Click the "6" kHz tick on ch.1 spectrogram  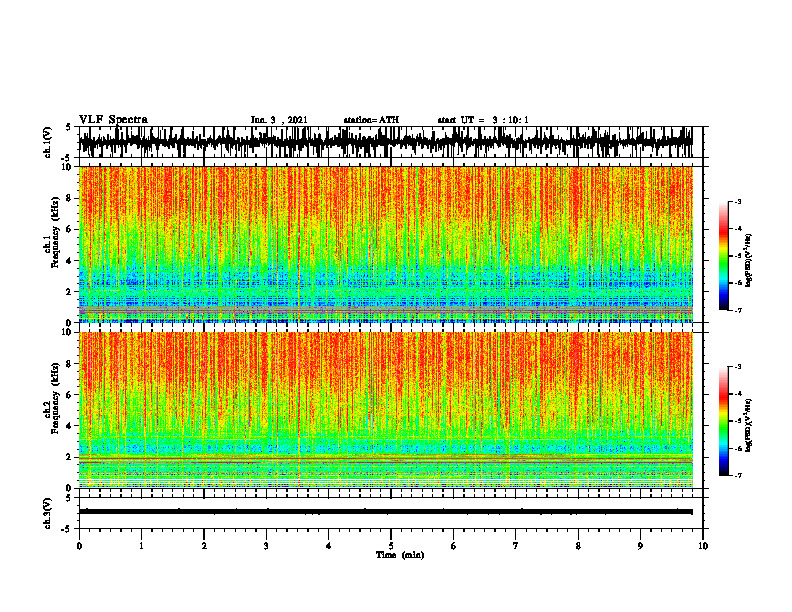(x=70, y=229)
